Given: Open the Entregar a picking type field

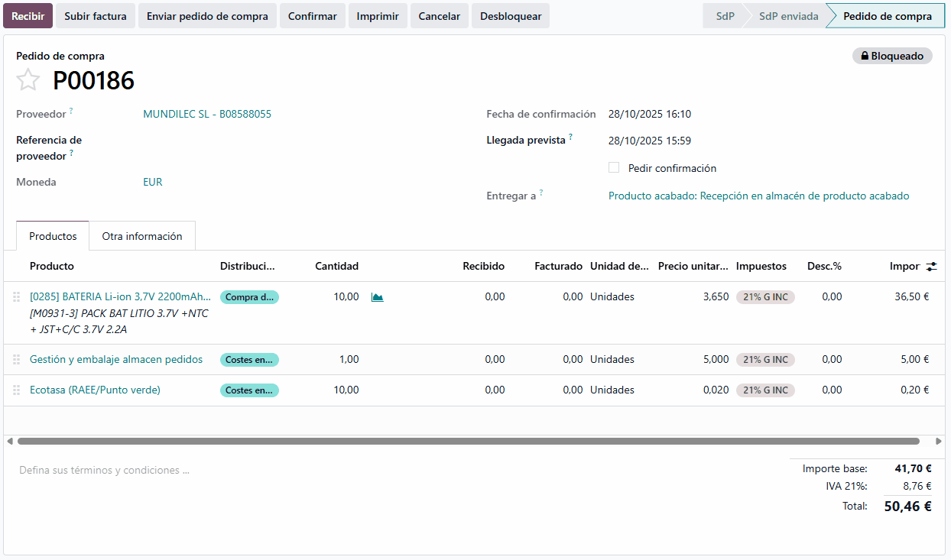Looking at the screenshot, I should (758, 196).
